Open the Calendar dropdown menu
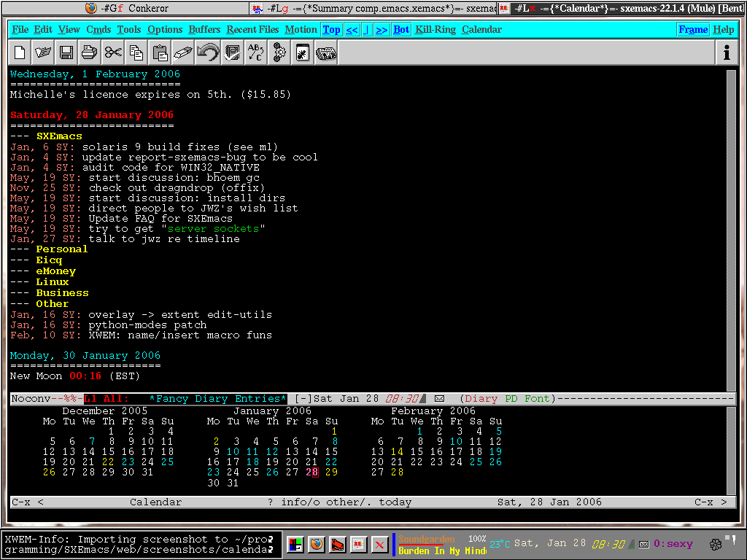The image size is (747, 560). 481,29
